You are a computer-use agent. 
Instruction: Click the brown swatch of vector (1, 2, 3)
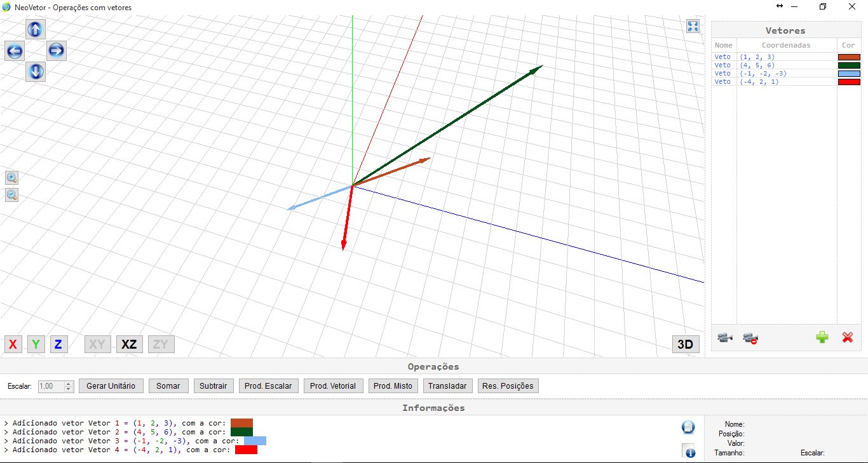tap(849, 57)
